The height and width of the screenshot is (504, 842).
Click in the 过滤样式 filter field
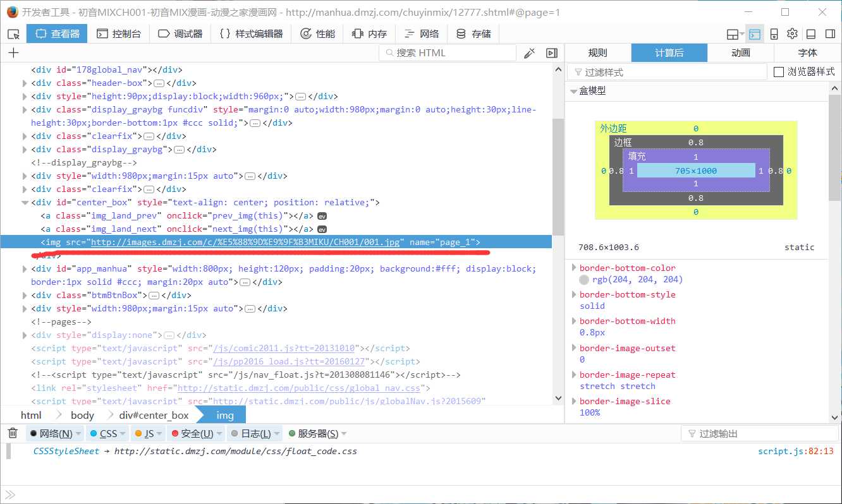point(667,72)
